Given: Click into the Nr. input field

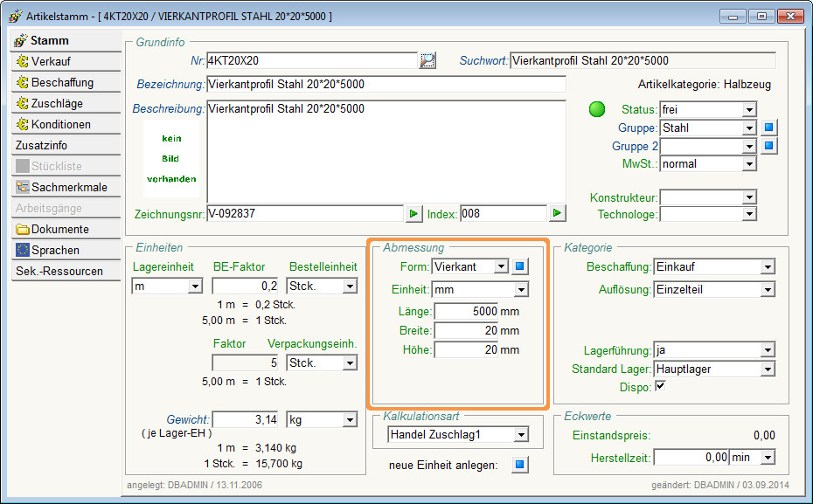Looking at the screenshot, I should pyautogui.click(x=311, y=60).
